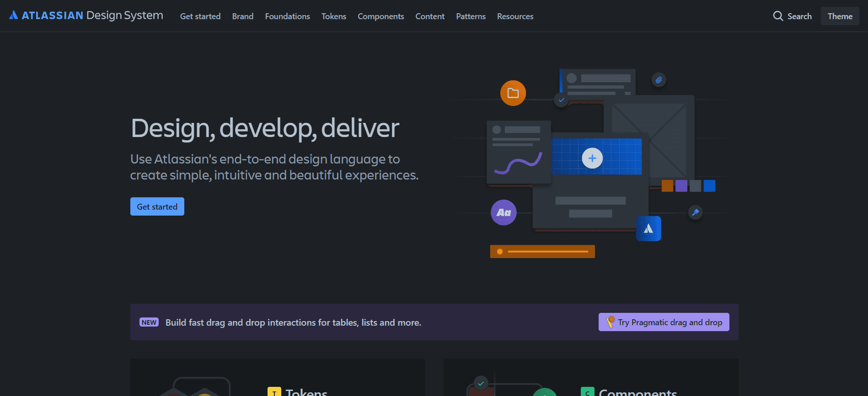The image size is (868, 396).
Task: Click the blue Get started button
Action: (157, 206)
